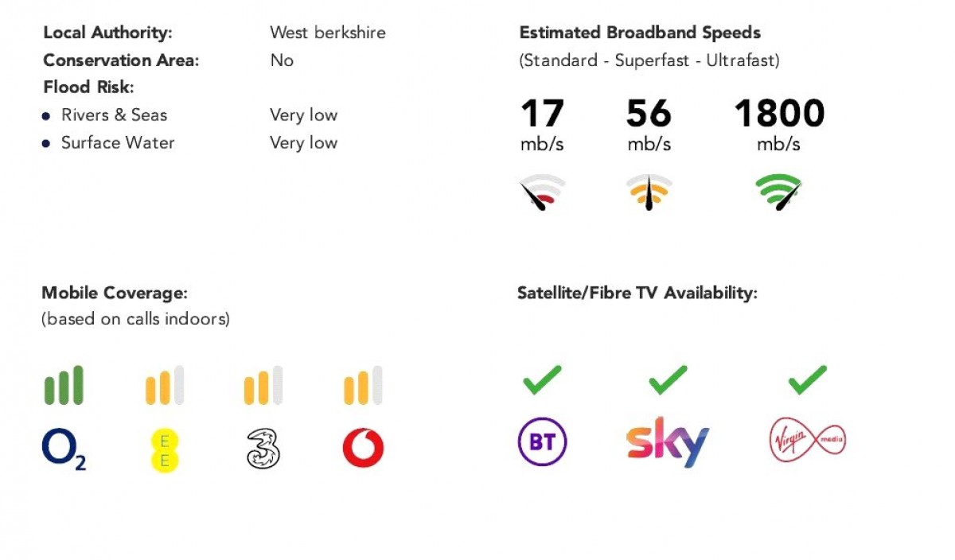Click the green checkmark above BT
955x560 pixels.
click(x=542, y=379)
